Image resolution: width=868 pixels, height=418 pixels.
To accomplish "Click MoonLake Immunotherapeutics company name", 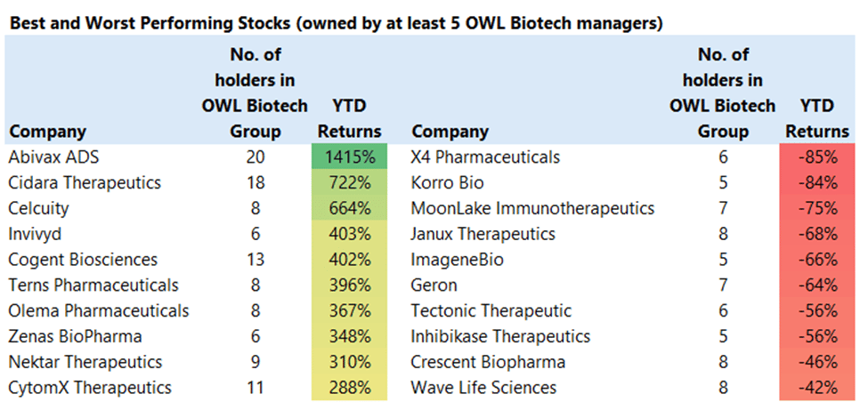I will 532,208.
